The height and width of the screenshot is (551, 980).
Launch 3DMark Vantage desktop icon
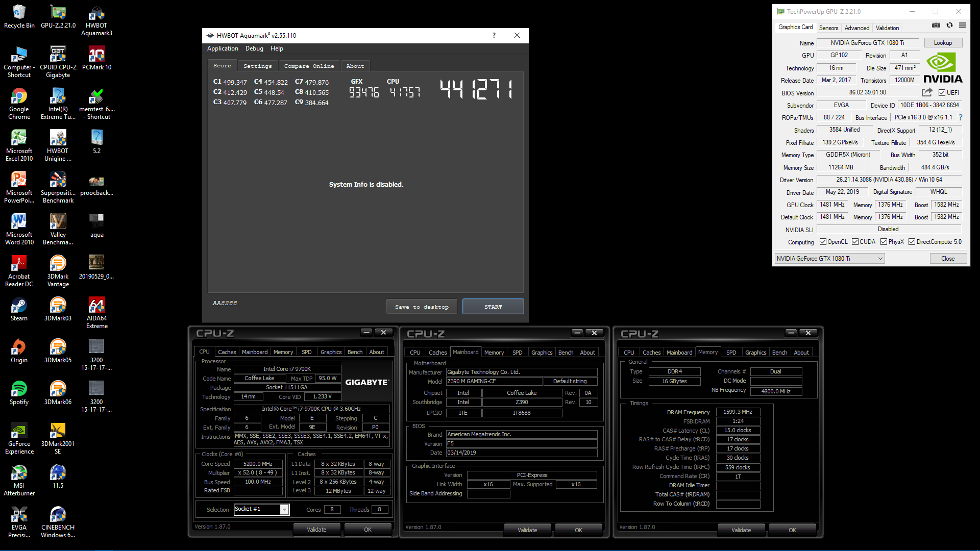(58, 272)
